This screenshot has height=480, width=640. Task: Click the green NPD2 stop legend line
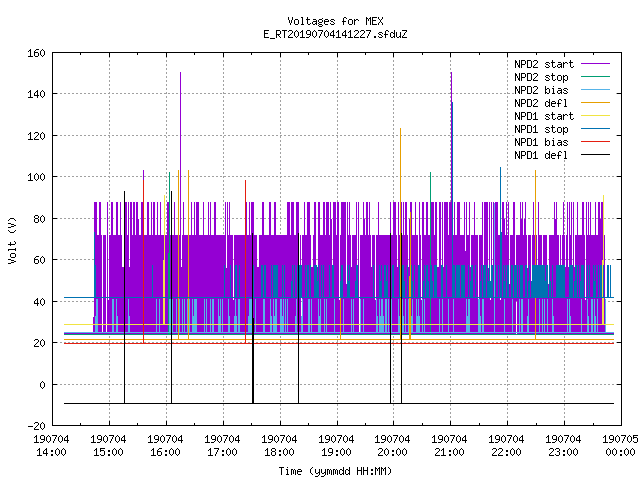(x=595, y=77)
